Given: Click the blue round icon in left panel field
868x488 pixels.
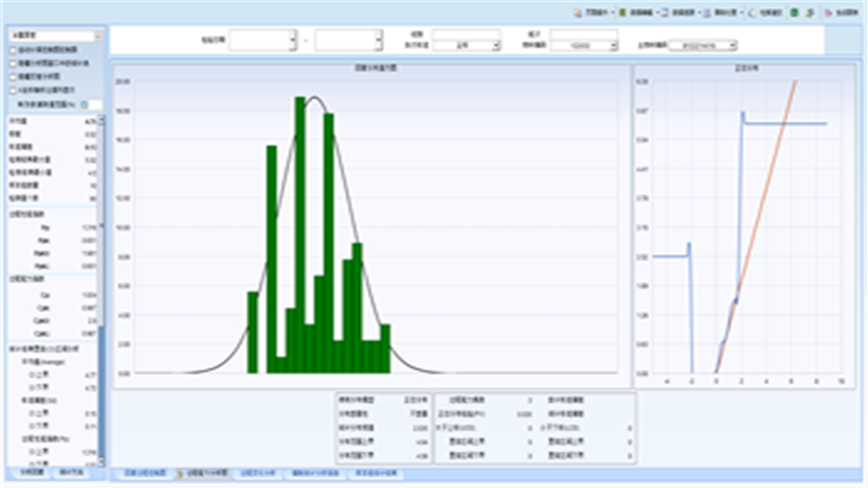Looking at the screenshot, I should pos(85,104).
